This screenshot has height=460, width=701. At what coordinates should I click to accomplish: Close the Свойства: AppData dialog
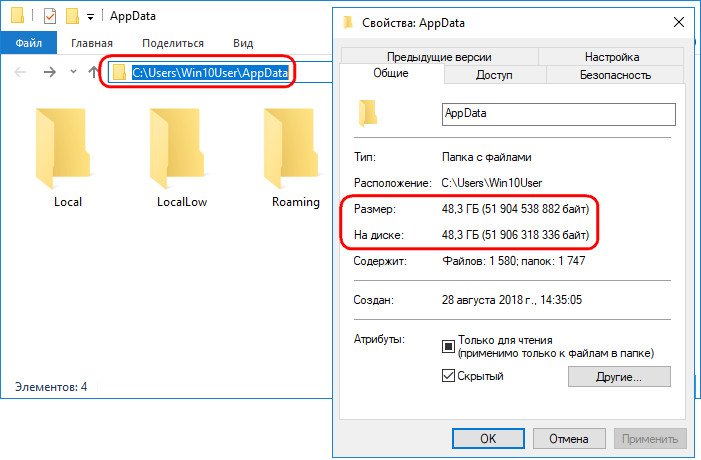679,22
